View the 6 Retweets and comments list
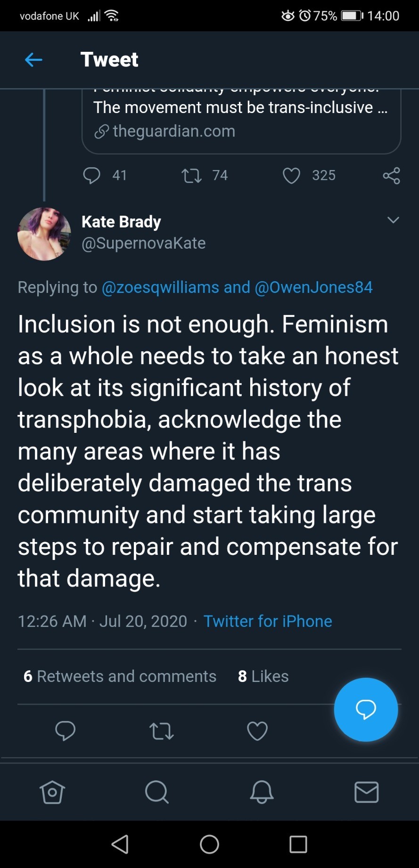Viewport: 419px width, 868px height. pos(120,676)
